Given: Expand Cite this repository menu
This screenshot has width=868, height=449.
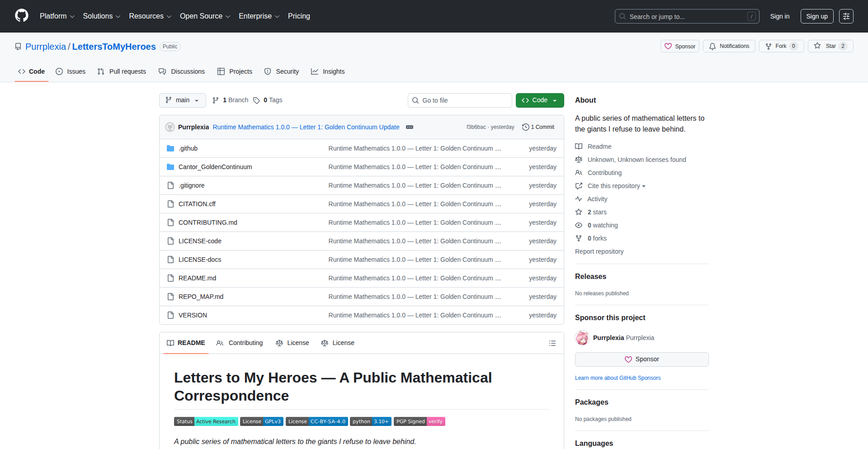Looking at the screenshot, I should click(x=616, y=186).
